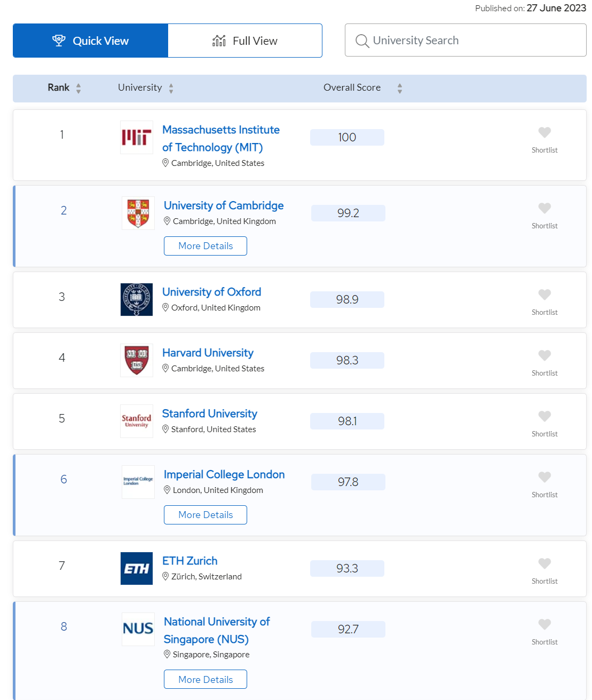Sort by University name arrows
592x700 pixels.
171,89
